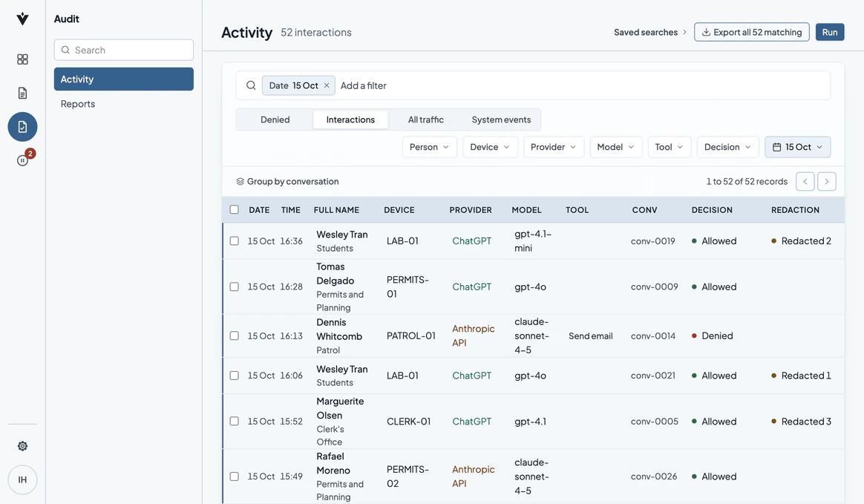Go to previous page of records
The width and height of the screenshot is (864, 504).
point(805,182)
